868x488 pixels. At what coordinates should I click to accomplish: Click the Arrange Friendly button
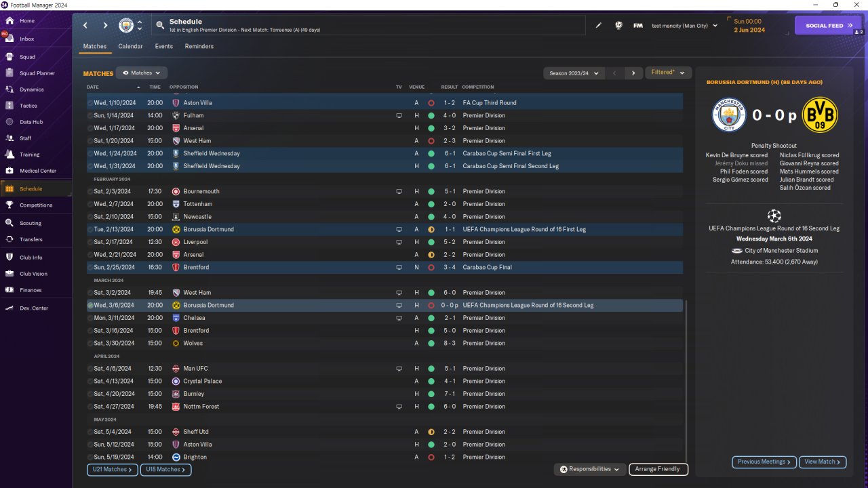tap(658, 469)
